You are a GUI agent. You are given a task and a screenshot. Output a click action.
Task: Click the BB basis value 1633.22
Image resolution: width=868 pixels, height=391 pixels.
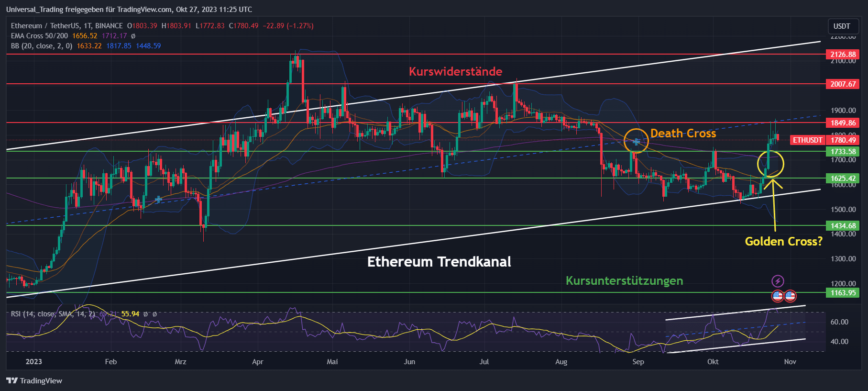pyautogui.click(x=89, y=46)
